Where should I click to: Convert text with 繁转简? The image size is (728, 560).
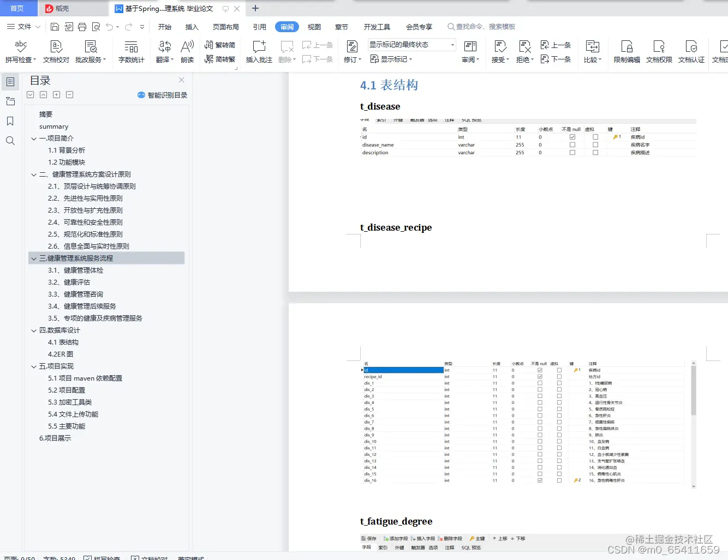[x=220, y=45]
